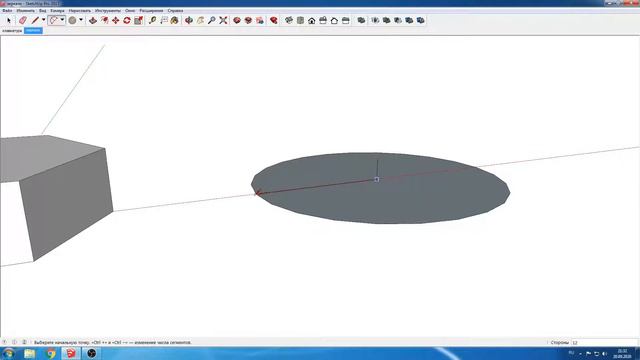Choose the Intersect solid tool
The image size is (640, 360).
[375, 20]
